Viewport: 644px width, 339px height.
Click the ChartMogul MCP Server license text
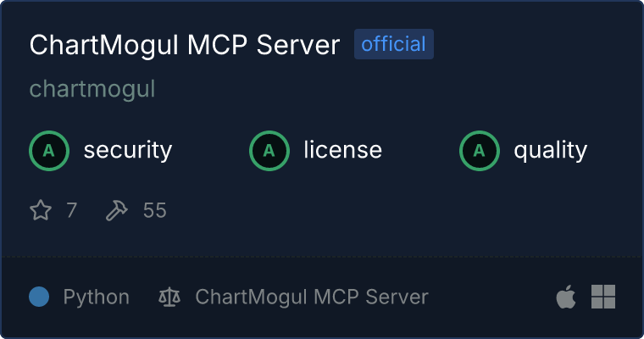click(x=312, y=297)
